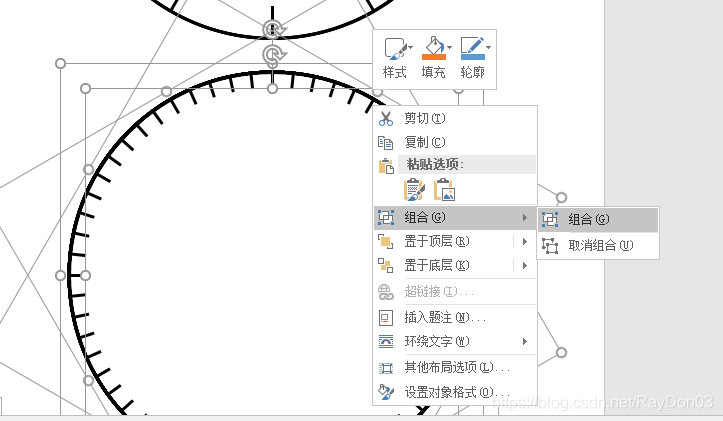Paste as picture icon
The height and width of the screenshot is (421, 723).
444,190
